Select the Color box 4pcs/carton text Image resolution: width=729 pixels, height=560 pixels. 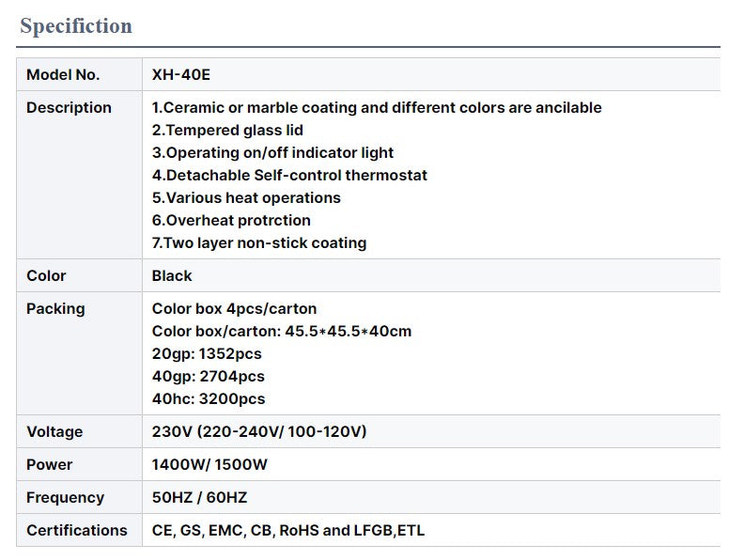click(x=234, y=309)
